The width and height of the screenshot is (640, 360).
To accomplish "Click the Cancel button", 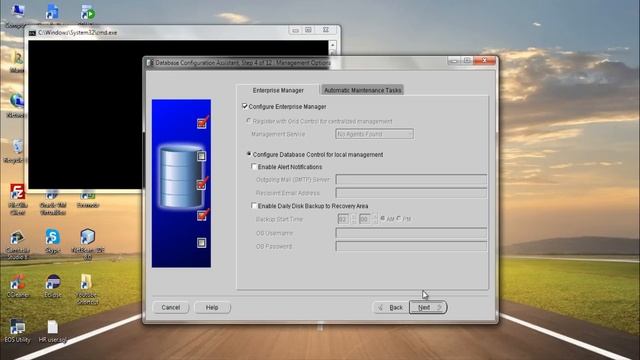I will pyautogui.click(x=171, y=307).
